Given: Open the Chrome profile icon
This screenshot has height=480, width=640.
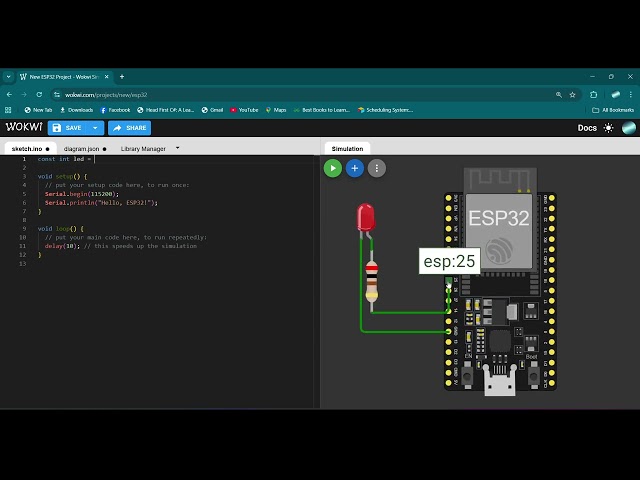Looking at the screenshot, I should point(616,95).
